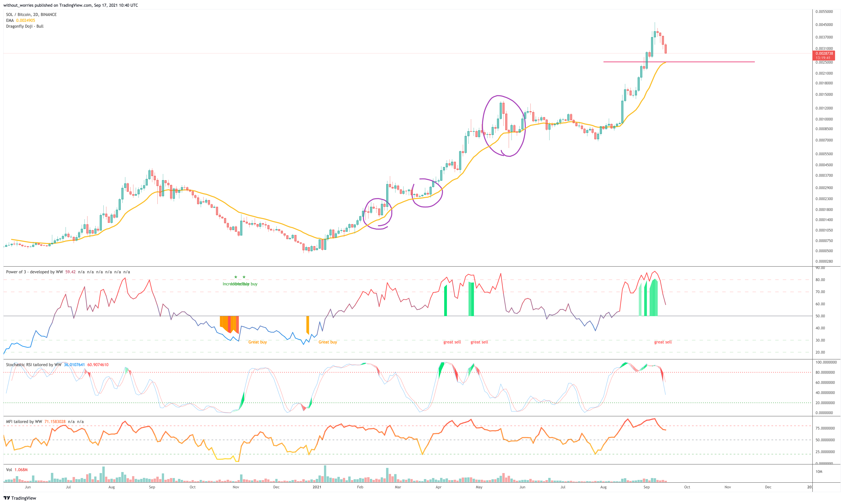This screenshot has width=844, height=504.
Task: Click the Feb label on time axis
Action: tap(360, 487)
